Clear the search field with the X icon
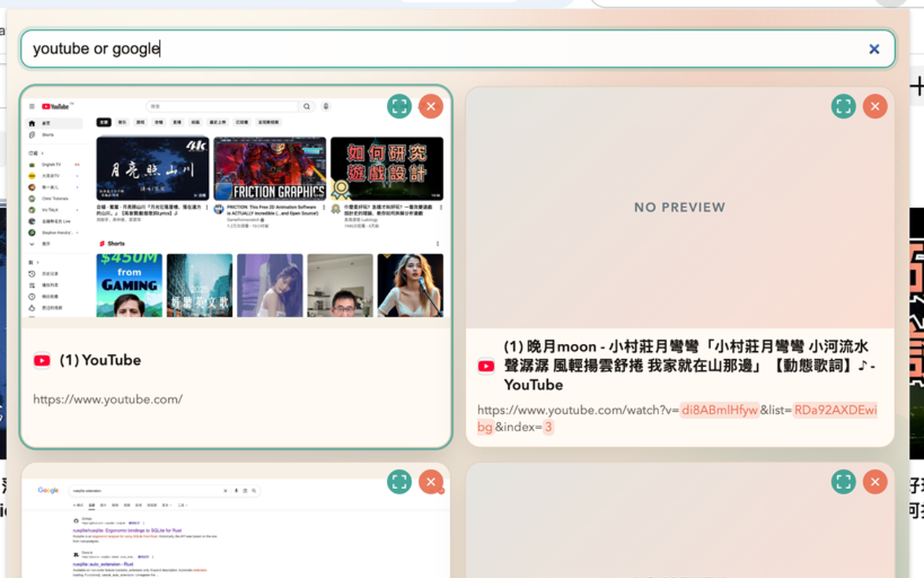Screen dimensions: 924x578 [x=874, y=49]
